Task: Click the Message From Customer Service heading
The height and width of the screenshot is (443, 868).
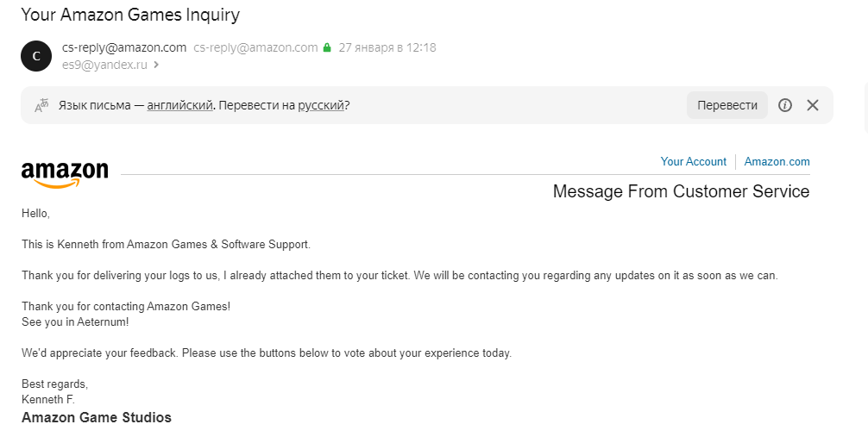Action: pos(681,191)
